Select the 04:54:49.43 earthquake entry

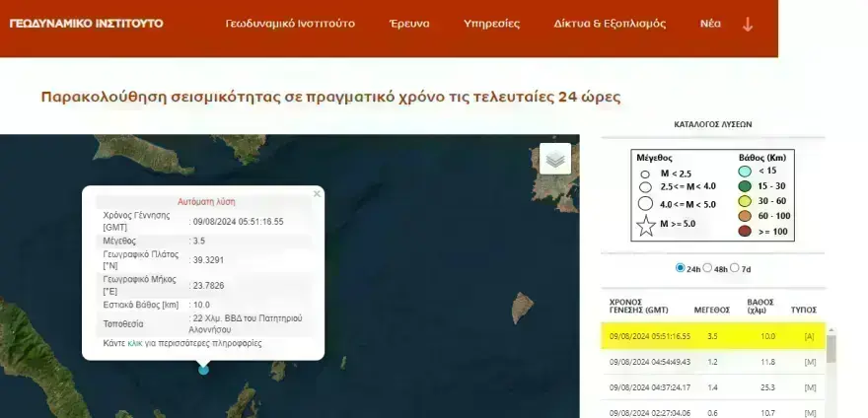pos(712,362)
